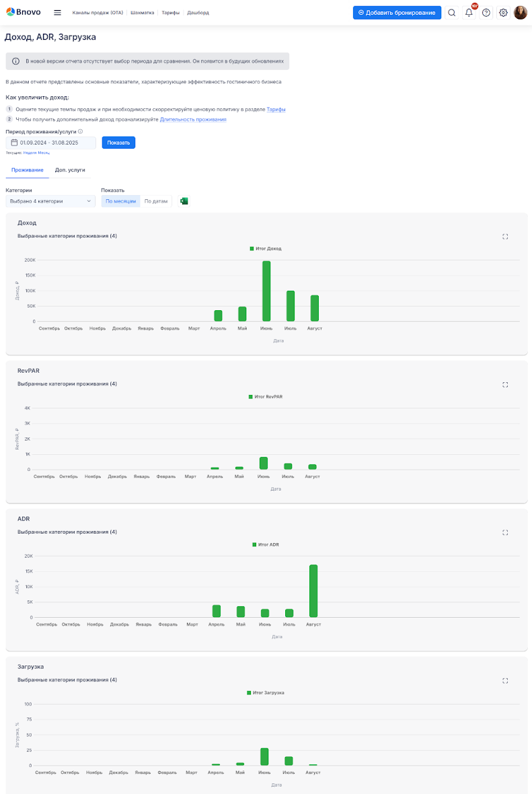
Task: Open the Категории dropdown
Action: pyautogui.click(x=50, y=201)
